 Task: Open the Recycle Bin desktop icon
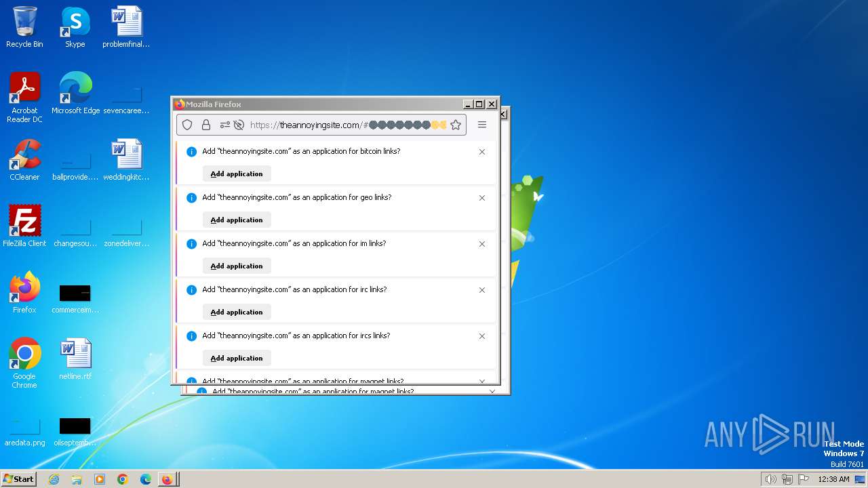(x=24, y=27)
